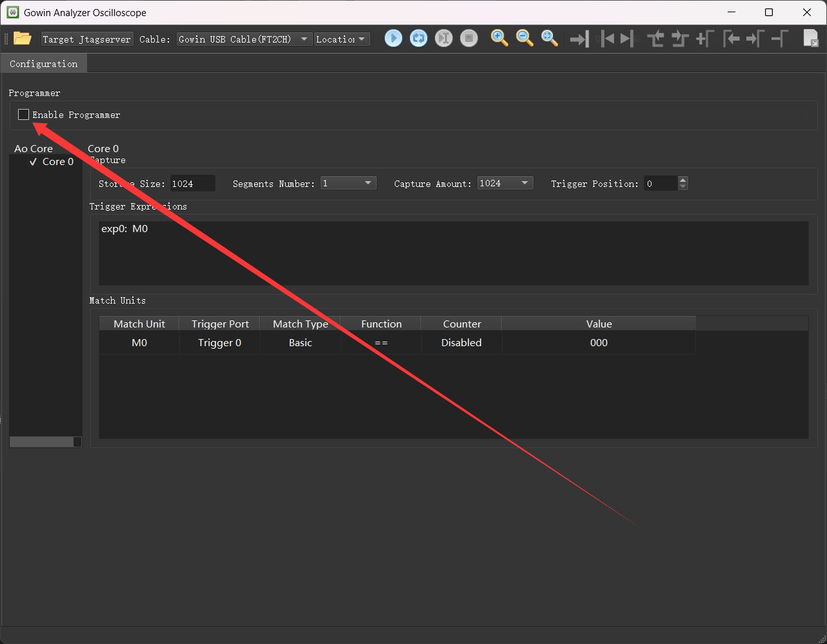Click the zoom-fit magnifier icon
This screenshot has height=644, width=827.
pyautogui.click(x=550, y=39)
